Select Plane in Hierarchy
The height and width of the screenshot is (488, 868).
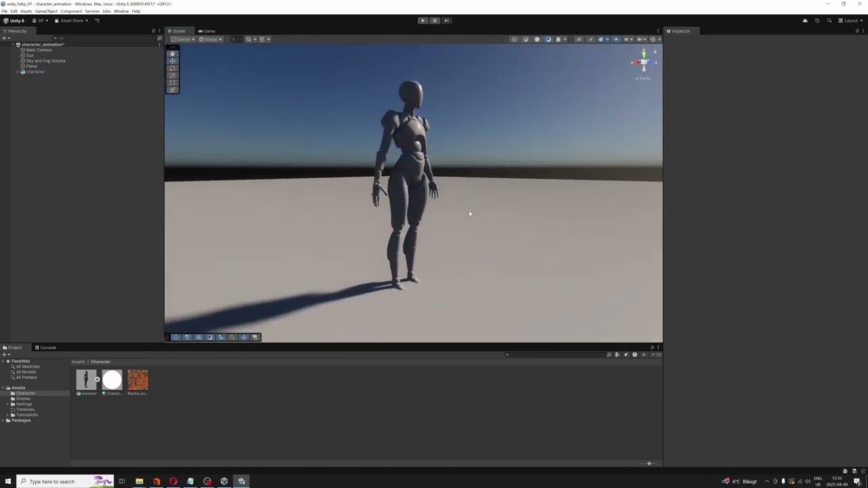point(31,66)
